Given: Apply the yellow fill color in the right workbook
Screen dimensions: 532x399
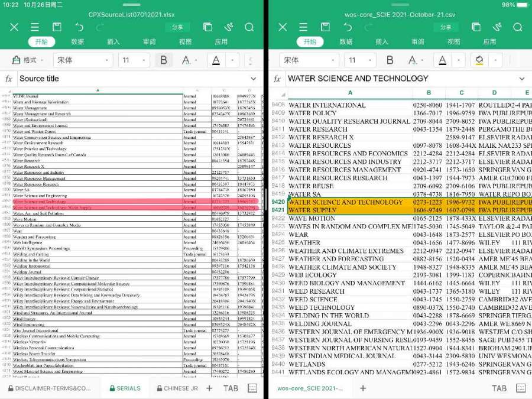Looking at the screenshot, I should point(479,60).
